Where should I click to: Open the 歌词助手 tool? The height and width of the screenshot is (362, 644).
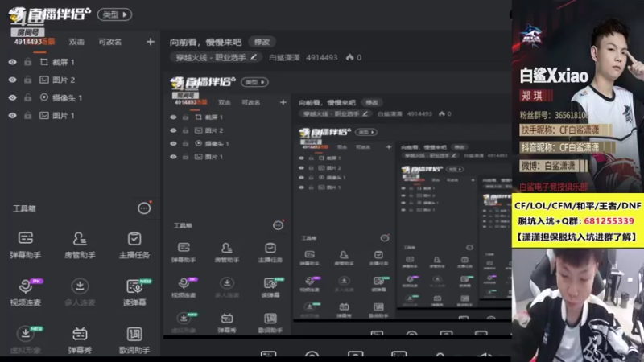(x=134, y=339)
